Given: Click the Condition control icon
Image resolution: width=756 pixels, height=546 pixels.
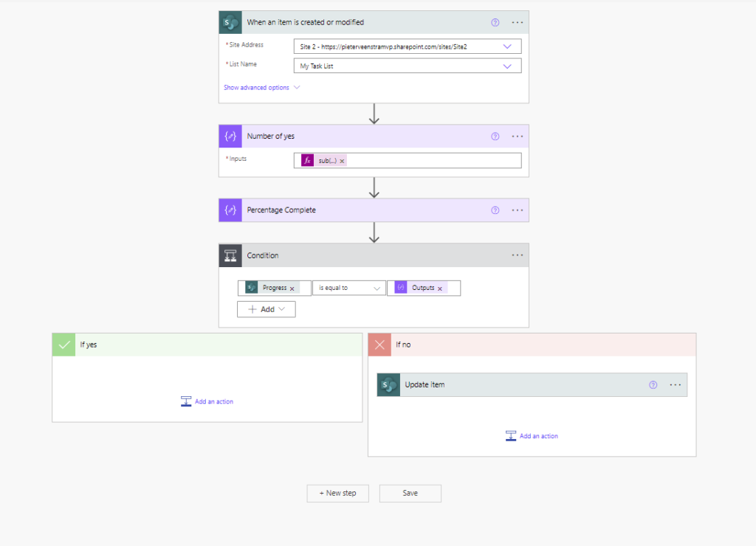Looking at the screenshot, I should (x=230, y=255).
